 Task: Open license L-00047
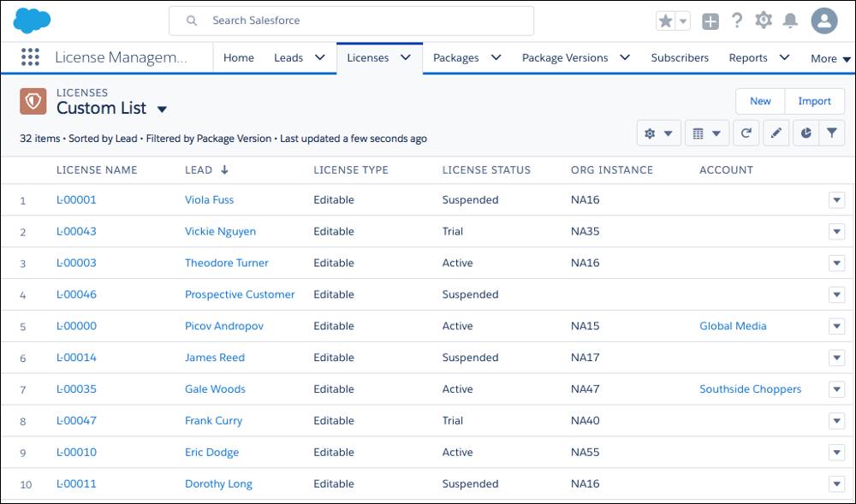[76, 420]
